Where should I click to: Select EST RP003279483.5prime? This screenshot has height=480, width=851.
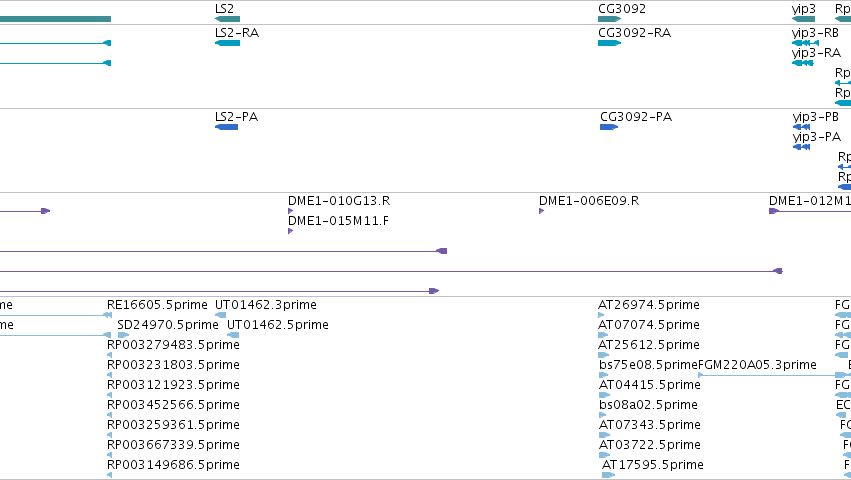(173, 345)
